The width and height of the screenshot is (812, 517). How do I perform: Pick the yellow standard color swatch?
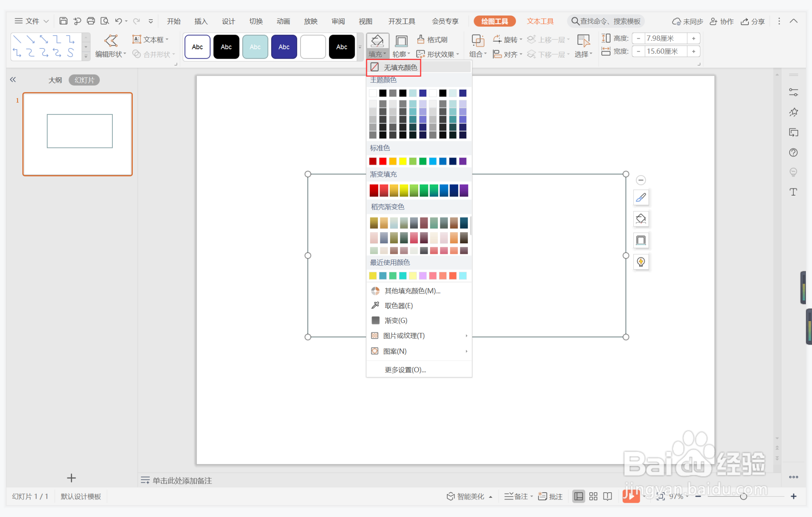point(403,161)
